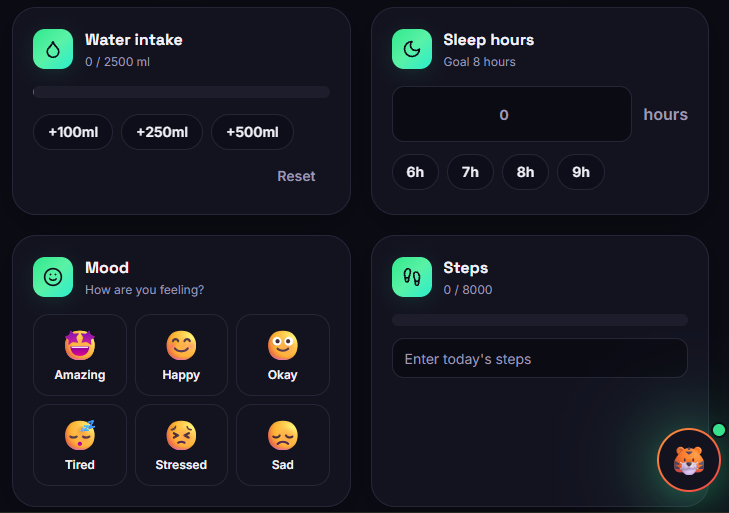
Task: Click the green status dot on mascot
Action: pos(719,430)
